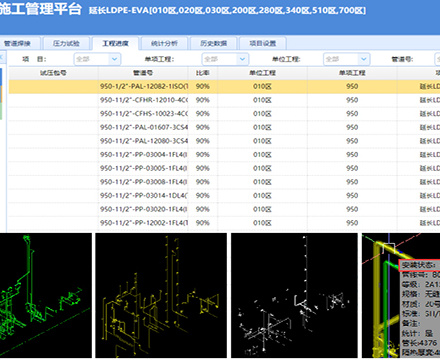
Task: Switch to the 压力试验 tab
Action: coord(66,43)
